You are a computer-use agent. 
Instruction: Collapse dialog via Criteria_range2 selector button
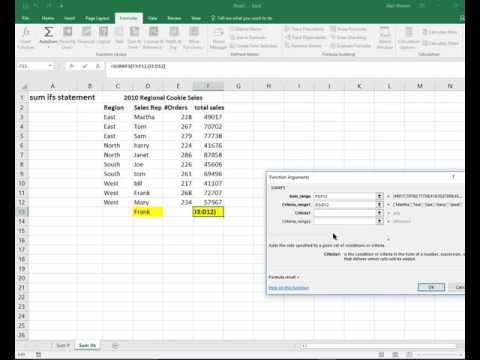pos(380,221)
